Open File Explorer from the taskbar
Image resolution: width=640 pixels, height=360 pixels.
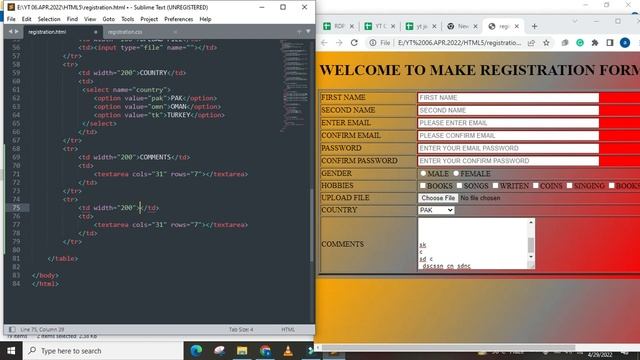pyautogui.click(x=242, y=351)
